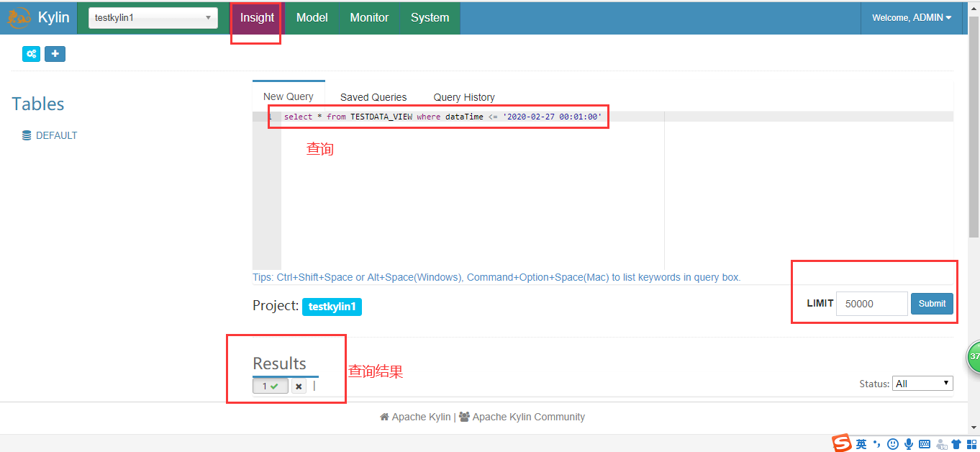Click the Kylin logo icon
The height and width of the screenshot is (452, 980).
(x=19, y=17)
